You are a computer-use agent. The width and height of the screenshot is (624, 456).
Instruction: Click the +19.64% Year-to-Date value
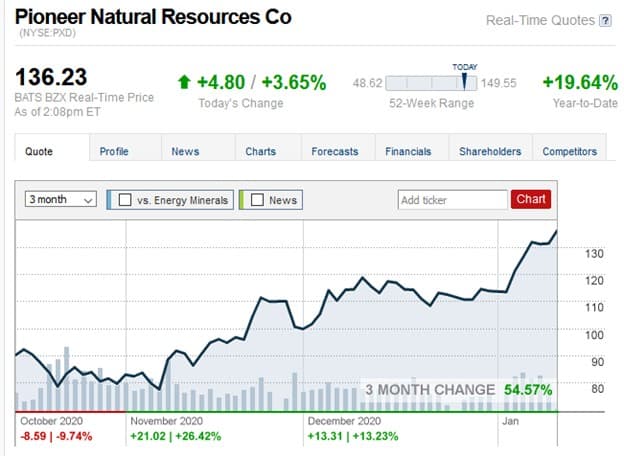coord(580,82)
